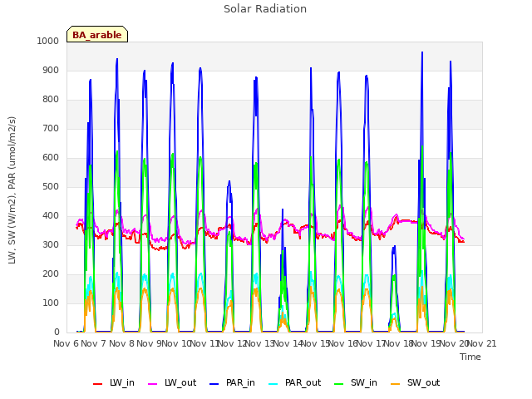The width and height of the screenshot is (532, 399).
Task: Click the BA_arable annotation box
Action: tap(97, 34)
